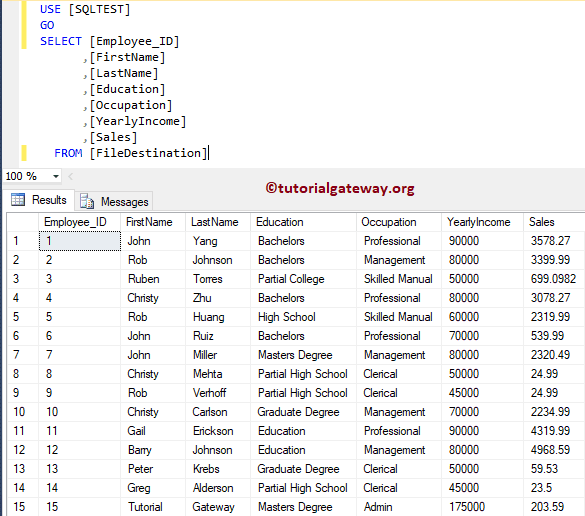Viewport: 585px width, 516px height.
Task: Click the GO keyword in the editor
Action: click(47, 25)
